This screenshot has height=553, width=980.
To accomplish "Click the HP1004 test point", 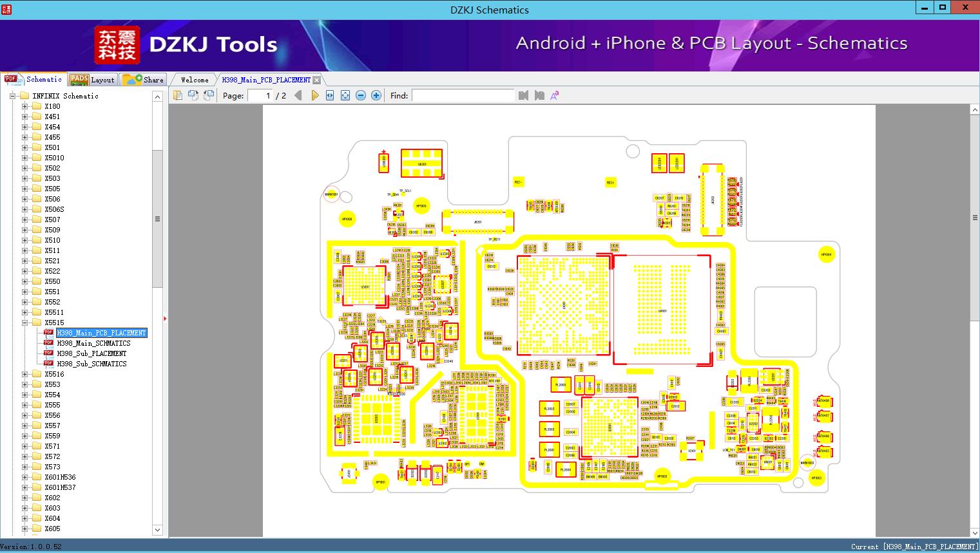I will click(826, 255).
